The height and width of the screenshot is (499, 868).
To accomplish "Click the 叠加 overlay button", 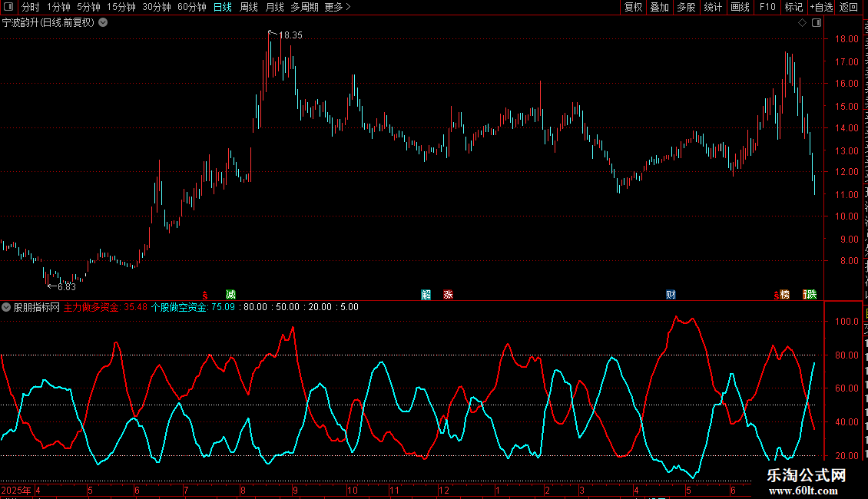I will tap(659, 7).
